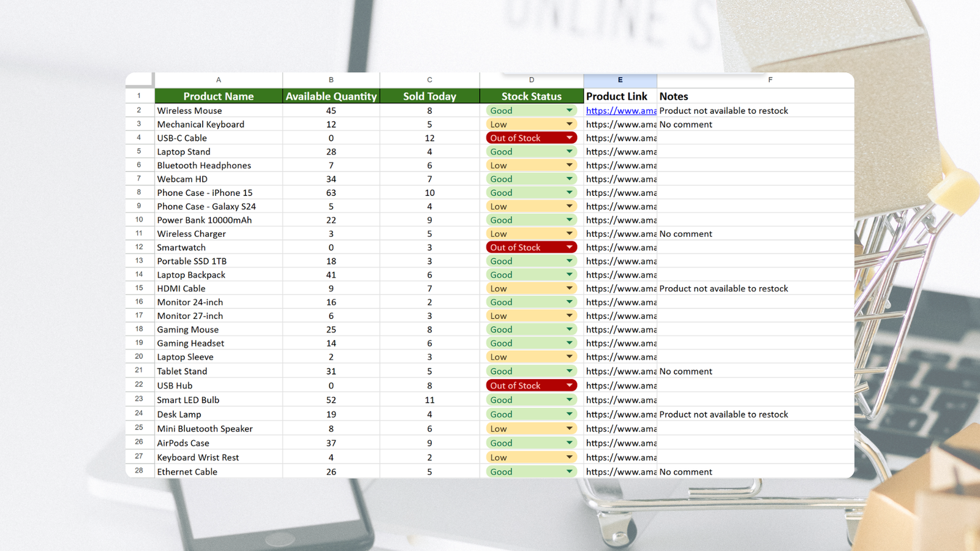The image size is (980, 551).
Task: Expand USB Hub stock status dropdown
Action: coord(569,386)
